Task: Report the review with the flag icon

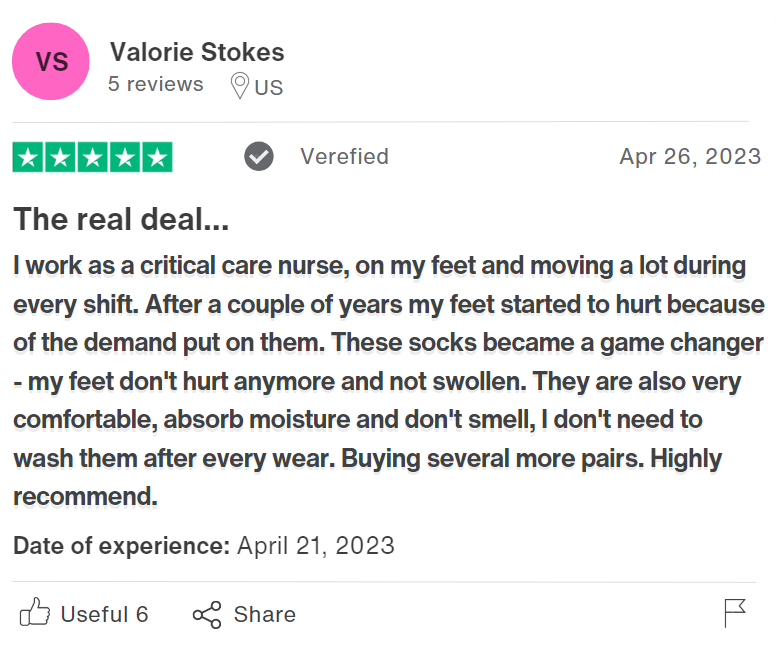Action: tap(735, 613)
